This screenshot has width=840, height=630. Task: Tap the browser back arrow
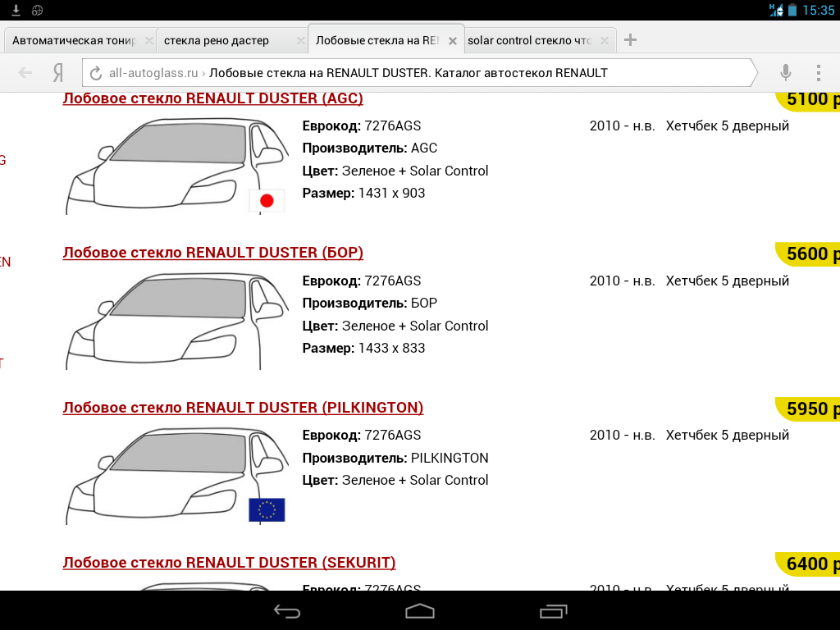click(x=25, y=73)
